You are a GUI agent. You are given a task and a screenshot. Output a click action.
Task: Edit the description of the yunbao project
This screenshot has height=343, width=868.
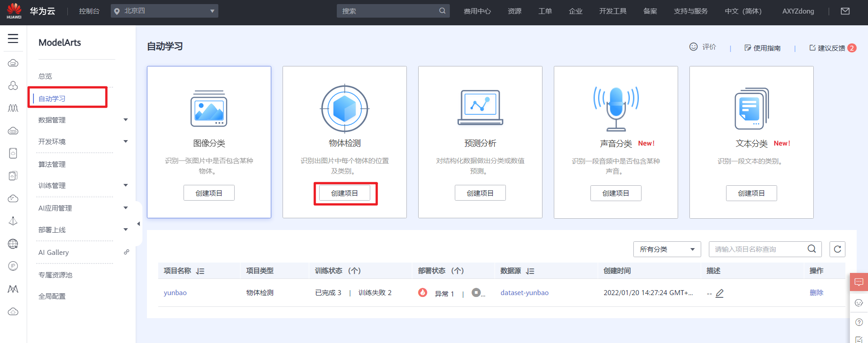click(720, 293)
